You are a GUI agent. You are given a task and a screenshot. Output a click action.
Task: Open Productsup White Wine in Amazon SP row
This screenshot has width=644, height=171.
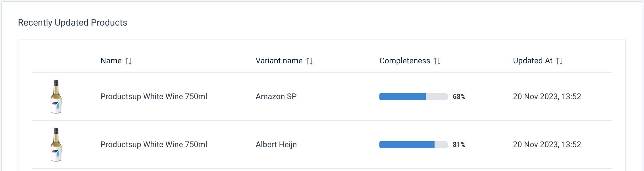pyautogui.click(x=154, y=97)
